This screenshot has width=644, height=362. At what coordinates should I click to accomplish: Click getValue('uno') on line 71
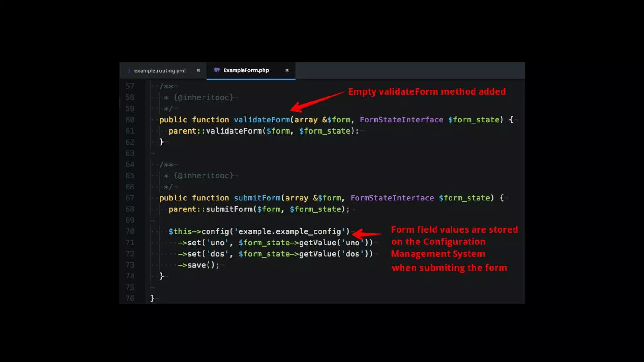click(x=334, y=243)
